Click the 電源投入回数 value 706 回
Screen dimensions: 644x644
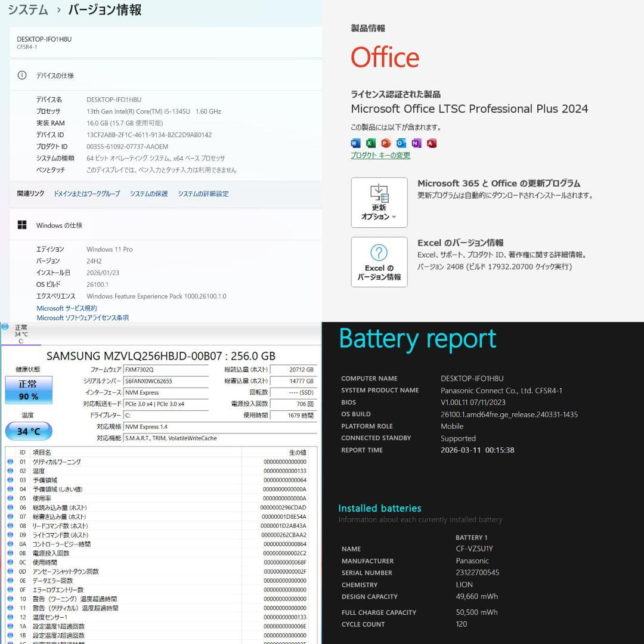coord(293,404)
